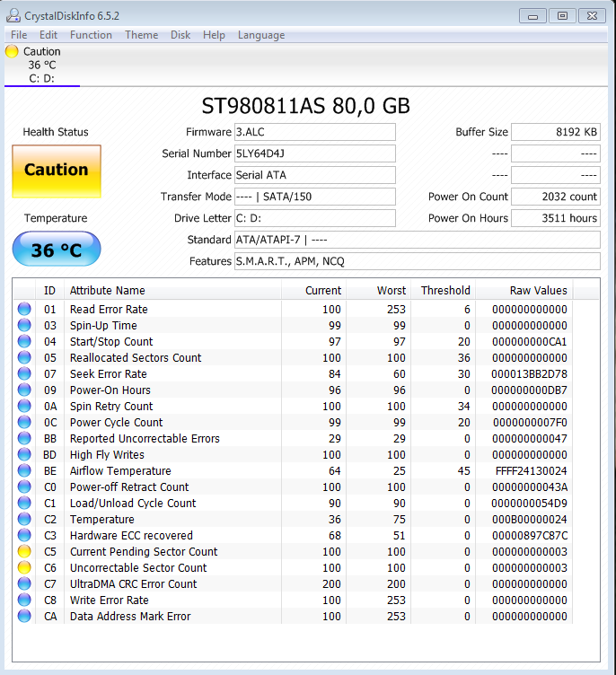Maximize the CrystalDiskInfo window

point(562,16)
